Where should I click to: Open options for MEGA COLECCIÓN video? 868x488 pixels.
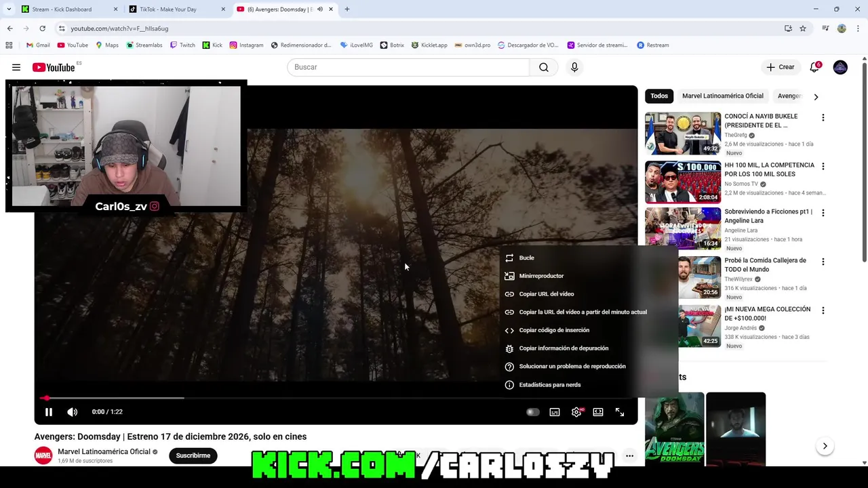823,310
